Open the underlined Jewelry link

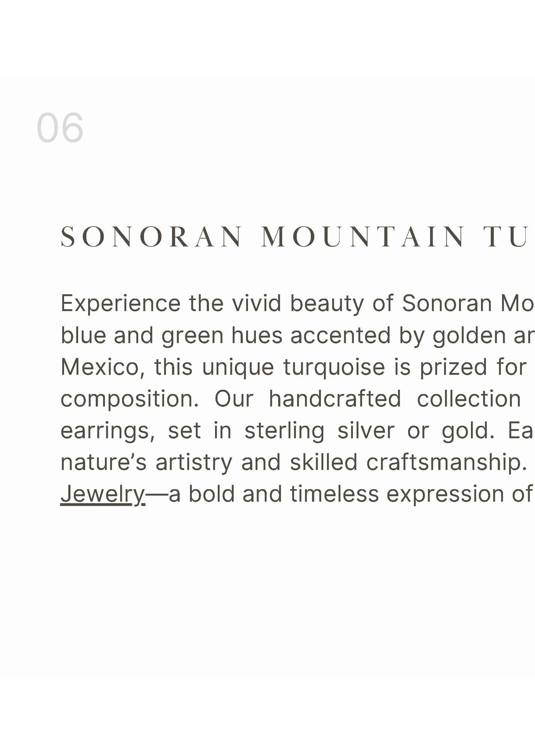[103, 494]
